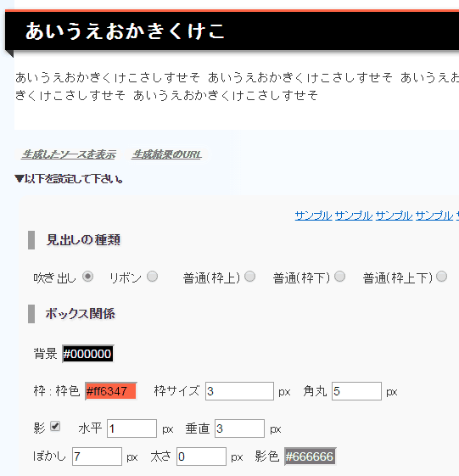The width and height of the screenshot is (459, 476).
Task: Open the 枠色 color field #ff6347
Action: tap(111, 391)
